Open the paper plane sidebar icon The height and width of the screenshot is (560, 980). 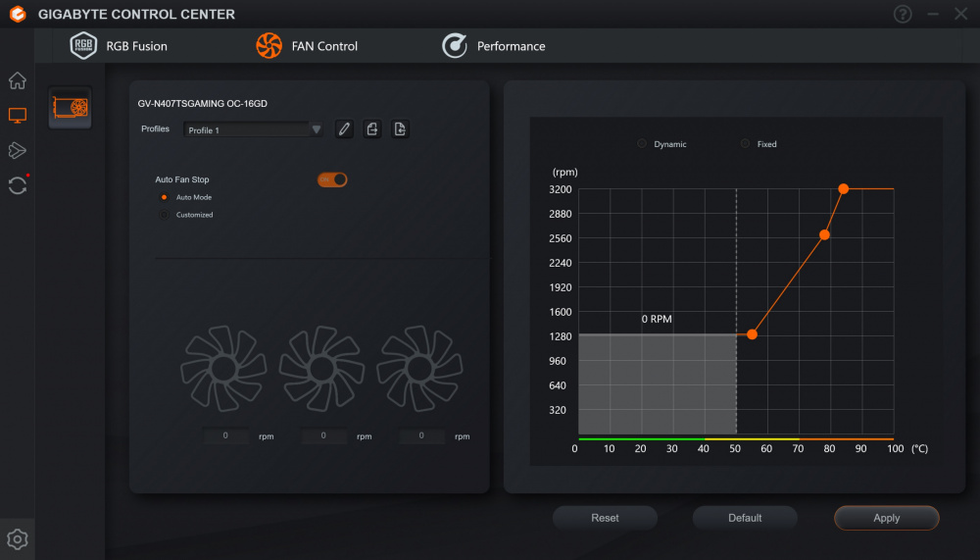(x=18, y=150)
